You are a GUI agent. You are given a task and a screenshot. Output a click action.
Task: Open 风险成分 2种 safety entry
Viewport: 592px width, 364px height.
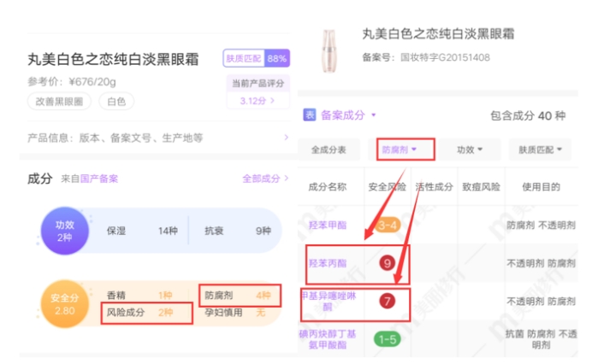pos(139,313)
